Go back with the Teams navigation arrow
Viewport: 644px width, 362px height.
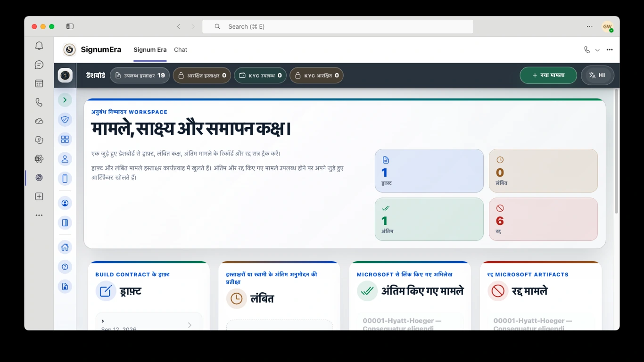179,26
